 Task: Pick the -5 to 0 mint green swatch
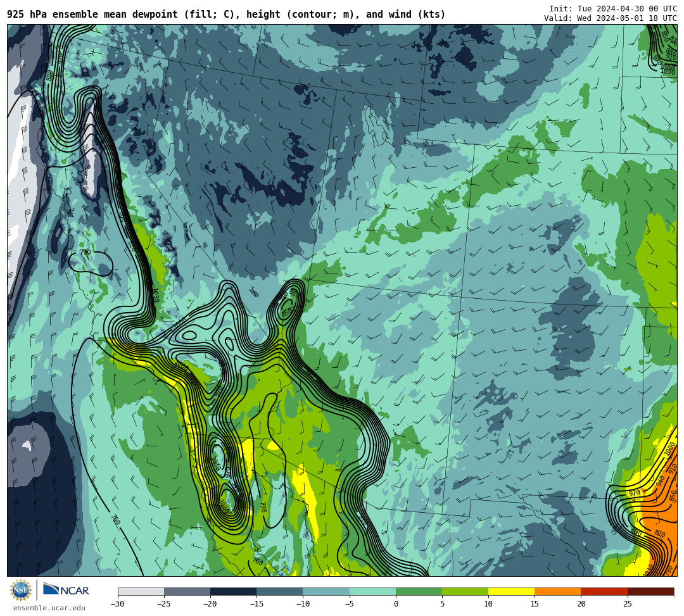pos(372,591)
